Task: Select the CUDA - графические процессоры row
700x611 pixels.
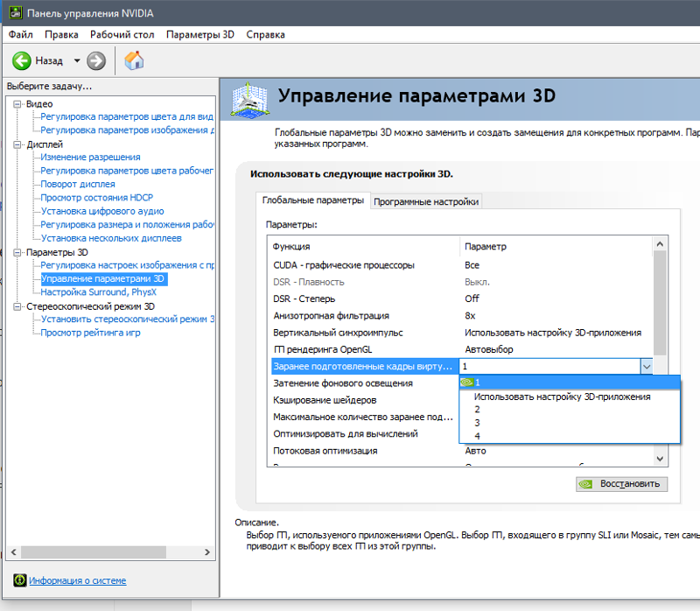Action: (x=461, y=265)
